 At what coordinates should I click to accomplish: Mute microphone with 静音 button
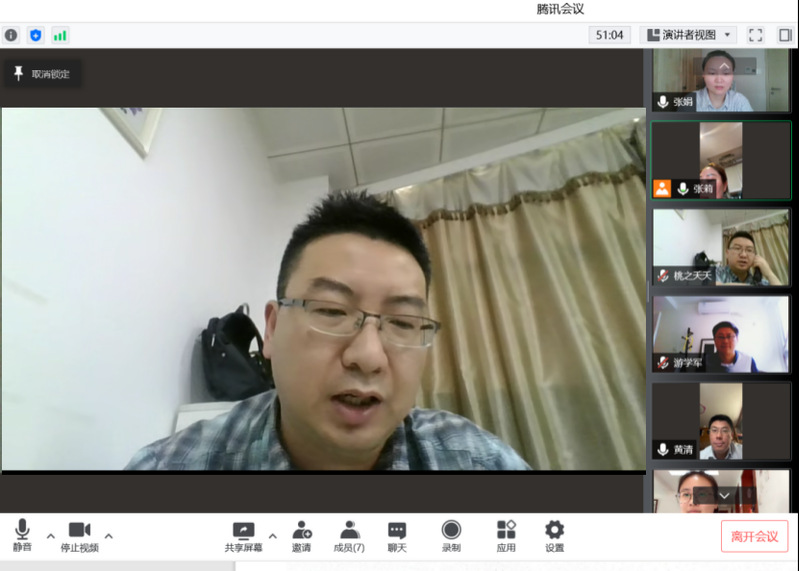click(22, 536)
